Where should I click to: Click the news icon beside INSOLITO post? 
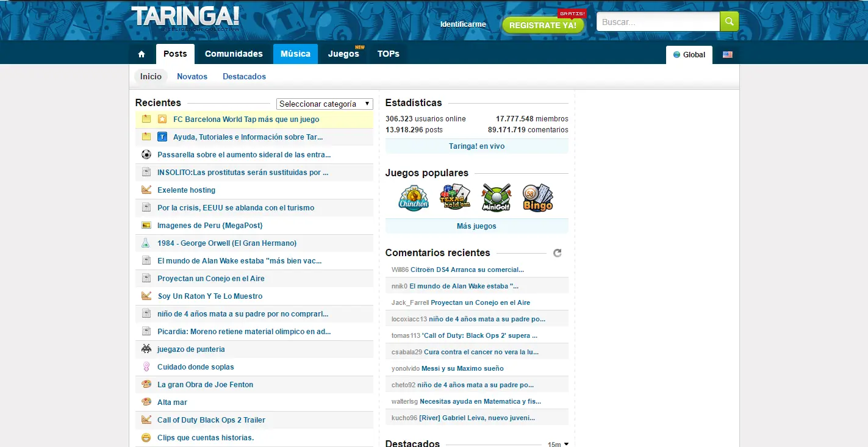[146, 172]
